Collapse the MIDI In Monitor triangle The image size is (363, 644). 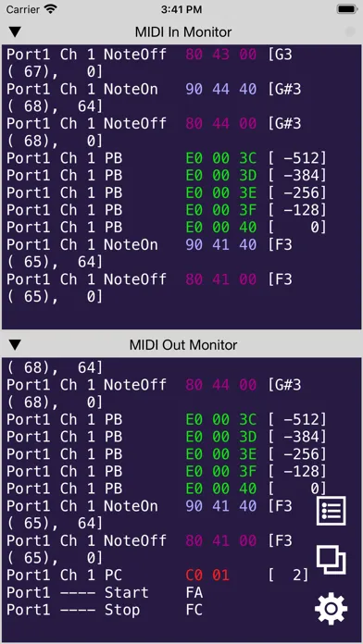click(x=15, y=32)
